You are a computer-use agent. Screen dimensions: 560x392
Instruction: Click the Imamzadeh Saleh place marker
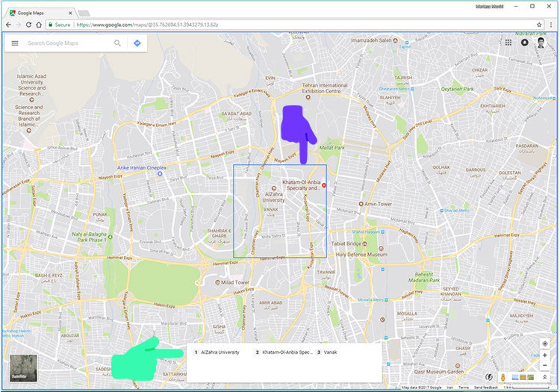395,40
